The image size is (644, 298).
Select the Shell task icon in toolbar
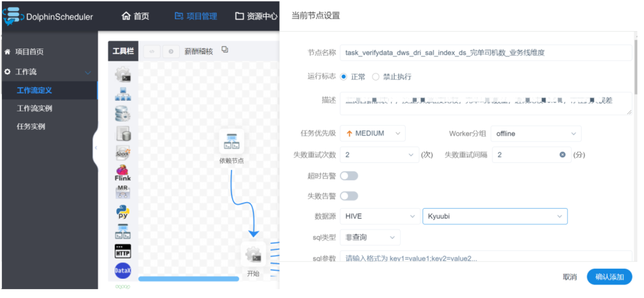click(x=123, y=74)
